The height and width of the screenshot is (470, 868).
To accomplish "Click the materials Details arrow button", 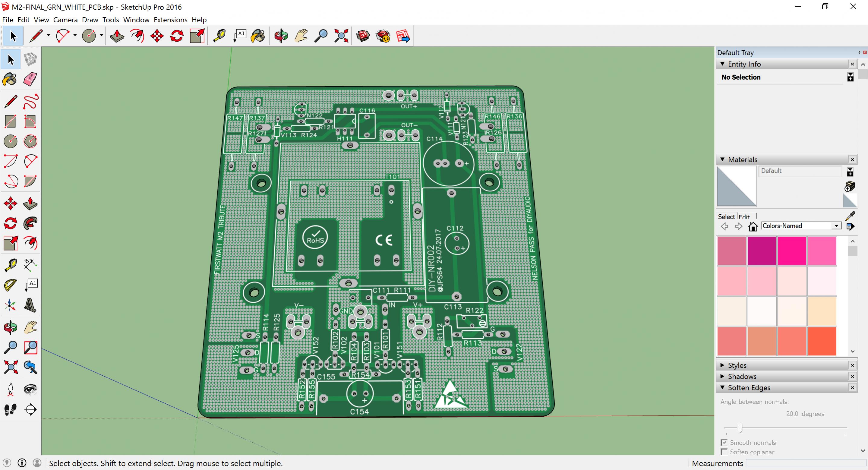I will click(851, 226).
